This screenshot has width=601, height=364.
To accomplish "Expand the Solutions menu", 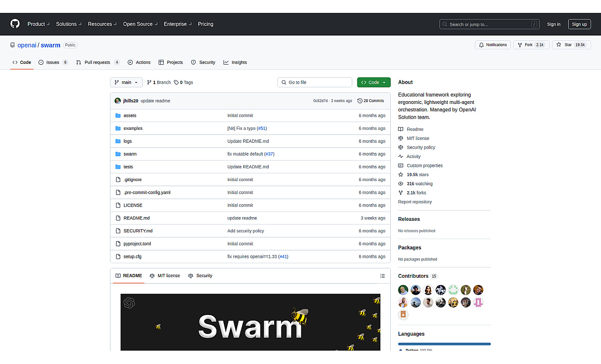I will [x=68, y=24].
